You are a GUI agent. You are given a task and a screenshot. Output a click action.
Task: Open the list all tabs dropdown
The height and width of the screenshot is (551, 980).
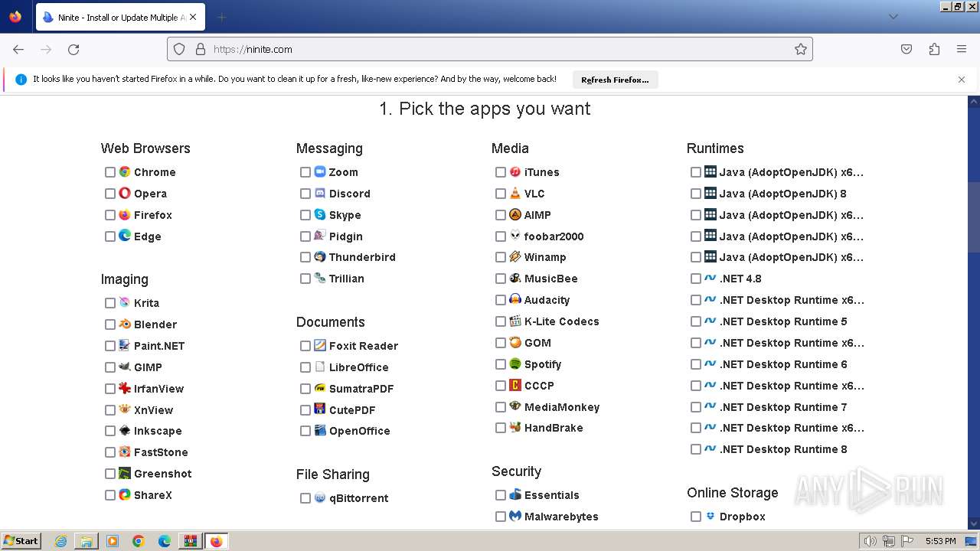893,16
